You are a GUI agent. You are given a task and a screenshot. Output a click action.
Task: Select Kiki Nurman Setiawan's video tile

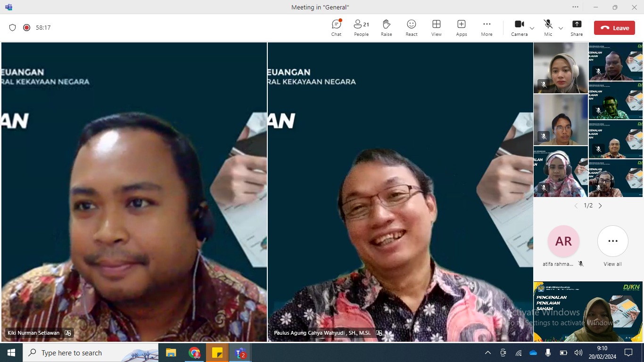134,189
